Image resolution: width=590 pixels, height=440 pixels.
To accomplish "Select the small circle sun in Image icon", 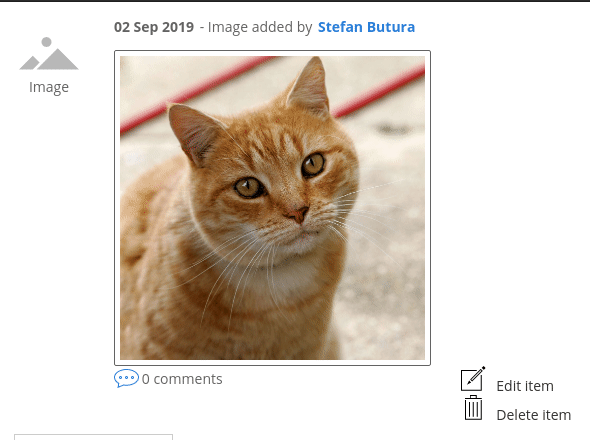I will tap(46, 42).
